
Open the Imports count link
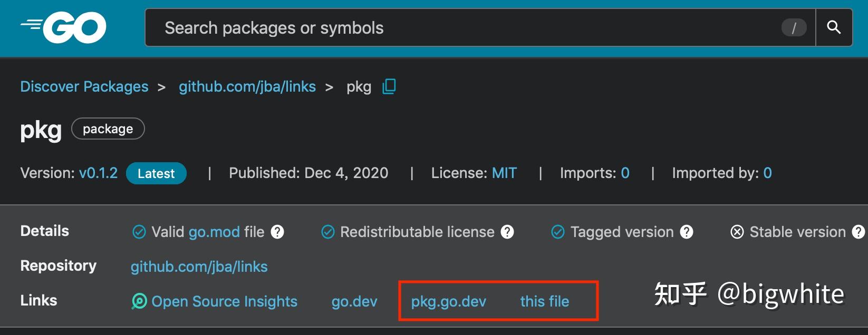point(625,173)
